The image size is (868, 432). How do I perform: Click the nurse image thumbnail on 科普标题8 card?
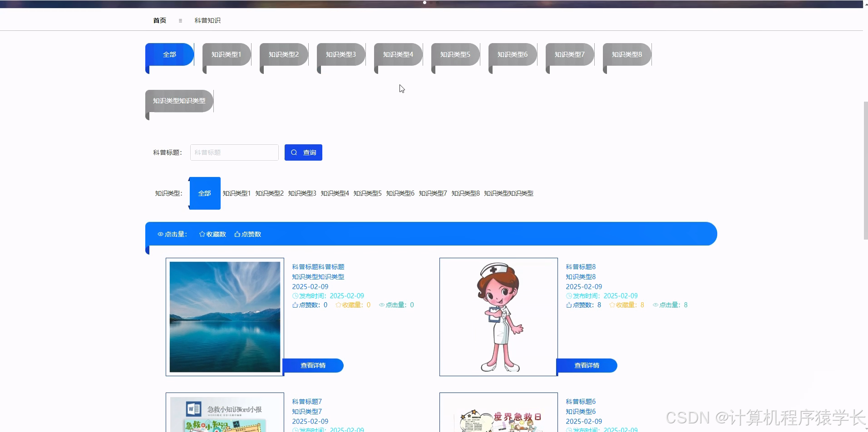tap(498, 317)
